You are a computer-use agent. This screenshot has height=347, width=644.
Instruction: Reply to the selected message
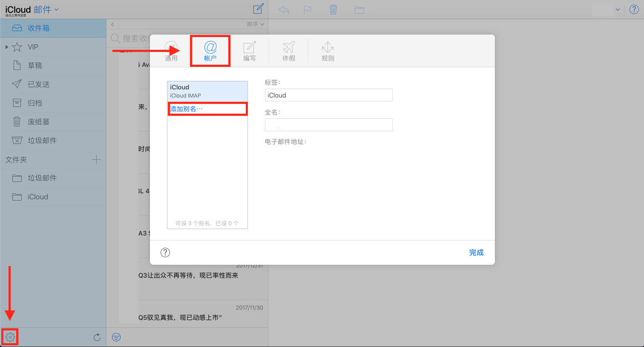284,9
